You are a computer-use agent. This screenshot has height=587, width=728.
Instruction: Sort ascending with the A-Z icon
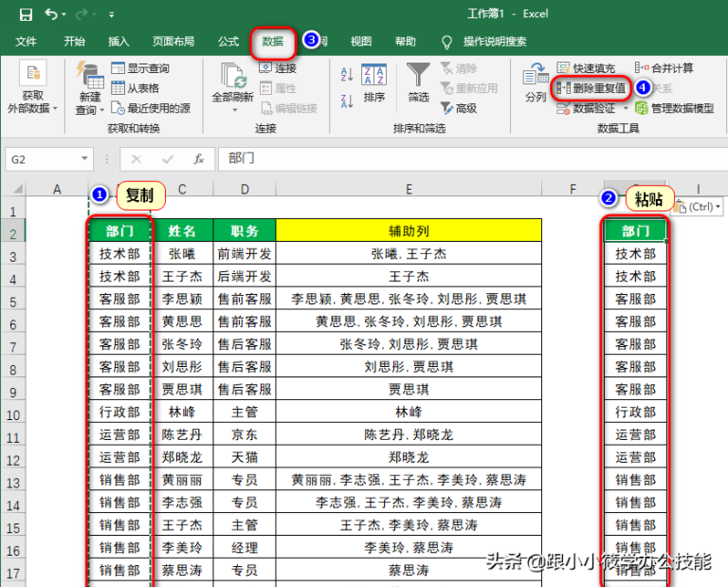347,75
